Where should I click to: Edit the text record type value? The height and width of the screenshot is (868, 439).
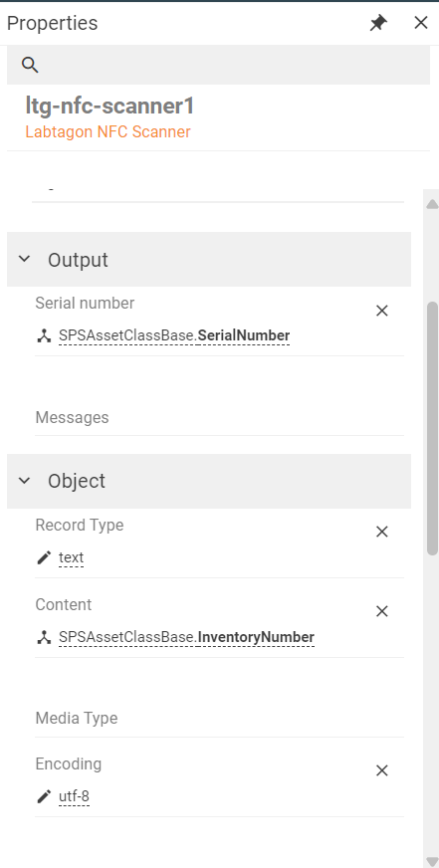click(x=72, y=556)
